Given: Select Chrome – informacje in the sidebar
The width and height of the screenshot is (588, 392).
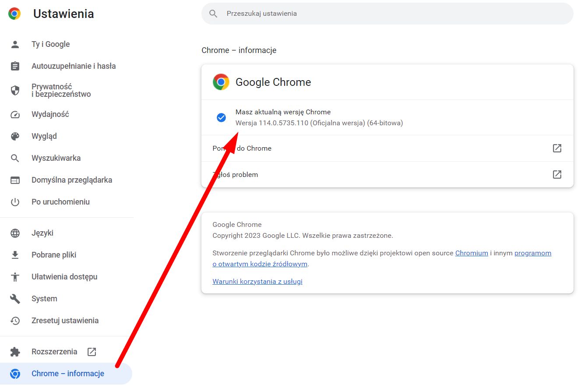Looking at the screenshot, I should click(x=67, y=373).
